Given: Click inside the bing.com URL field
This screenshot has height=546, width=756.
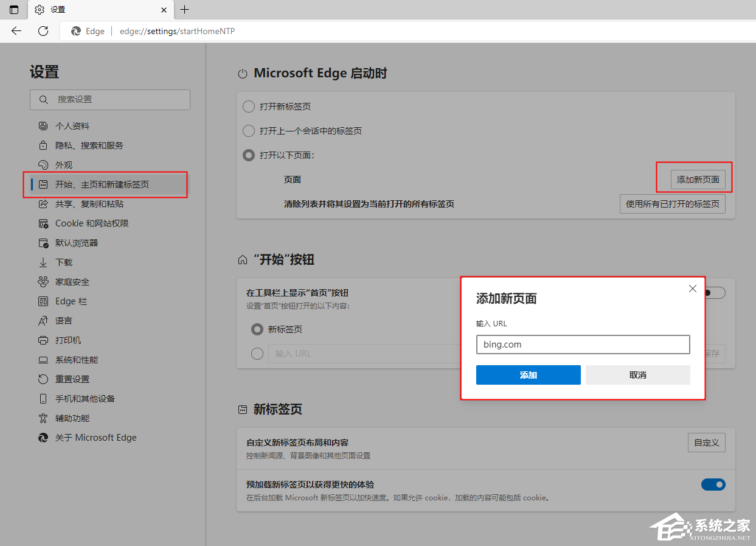Looking at the screenshot, I should [582, 345].
